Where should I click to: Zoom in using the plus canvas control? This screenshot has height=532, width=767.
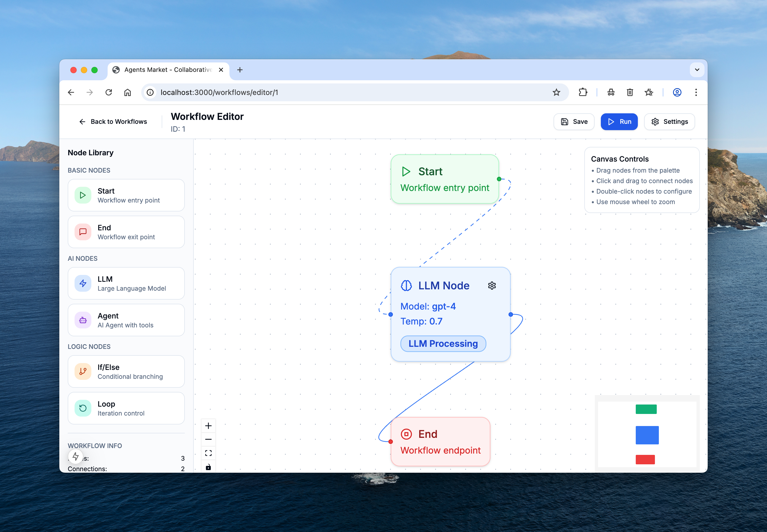coord(208,425)
